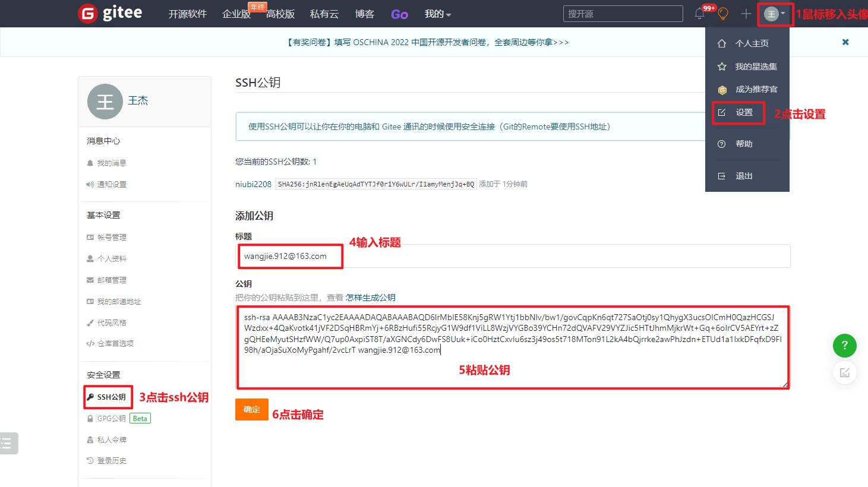Open GPG公钥 in the sidebar
Image resolution: width=868 pixels, height=487 pixels.
(x=112, y=418)
